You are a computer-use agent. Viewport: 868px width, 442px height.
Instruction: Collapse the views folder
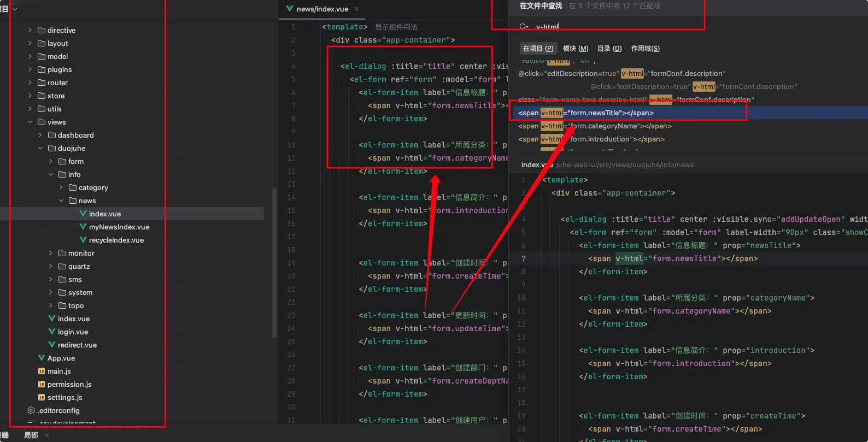[x=30, y=122]
